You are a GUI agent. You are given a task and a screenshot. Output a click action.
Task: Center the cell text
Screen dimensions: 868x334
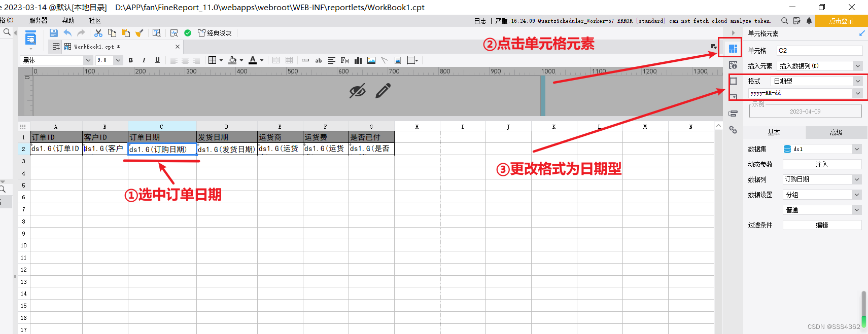185,60
